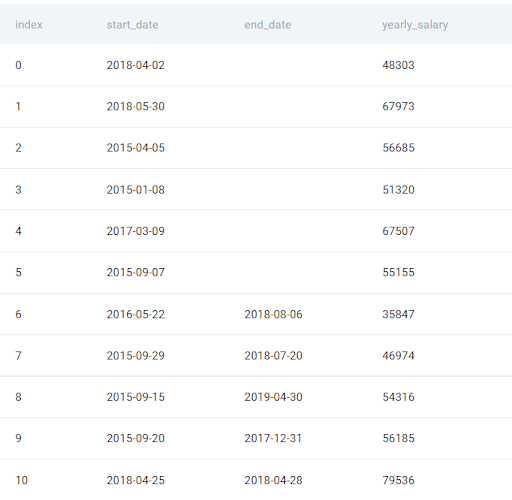Select start date 2018-04-25

click(x=136, y=480)
